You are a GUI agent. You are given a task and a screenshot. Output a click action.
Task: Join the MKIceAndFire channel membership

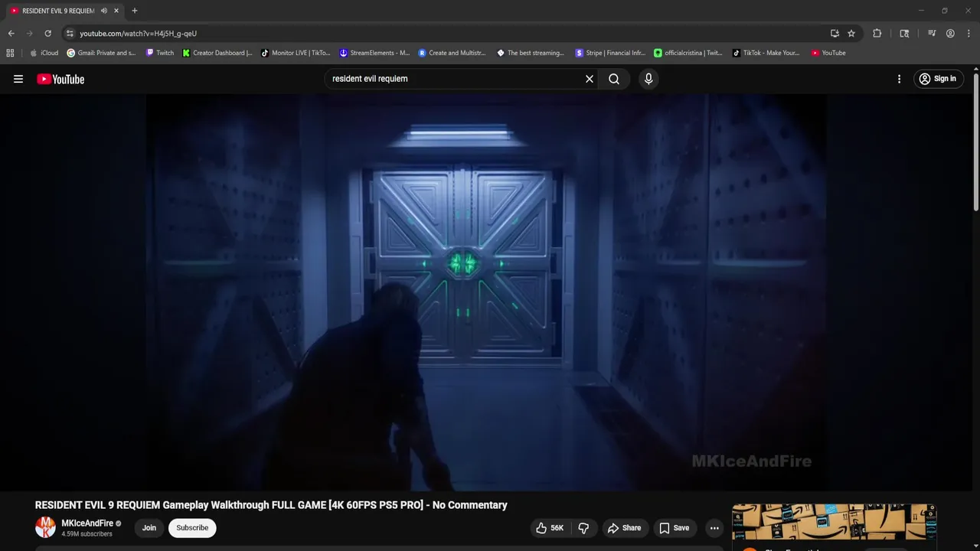(149, 528)
